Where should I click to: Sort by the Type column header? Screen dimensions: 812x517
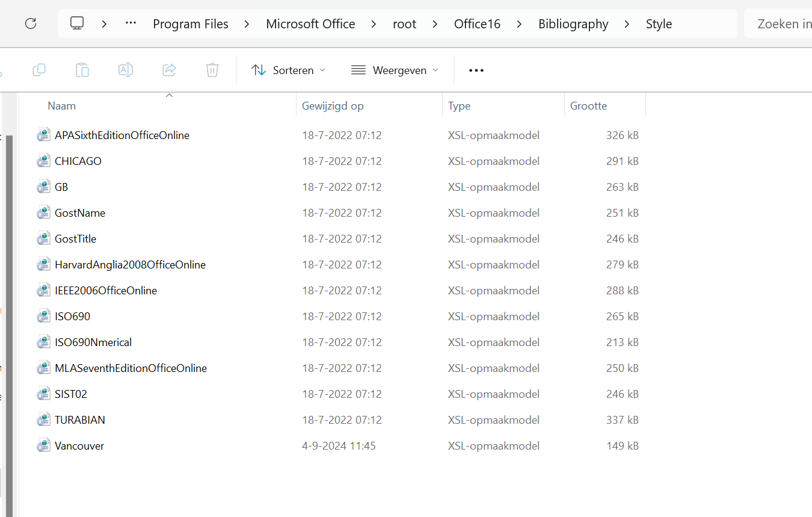tap(459, 106)
